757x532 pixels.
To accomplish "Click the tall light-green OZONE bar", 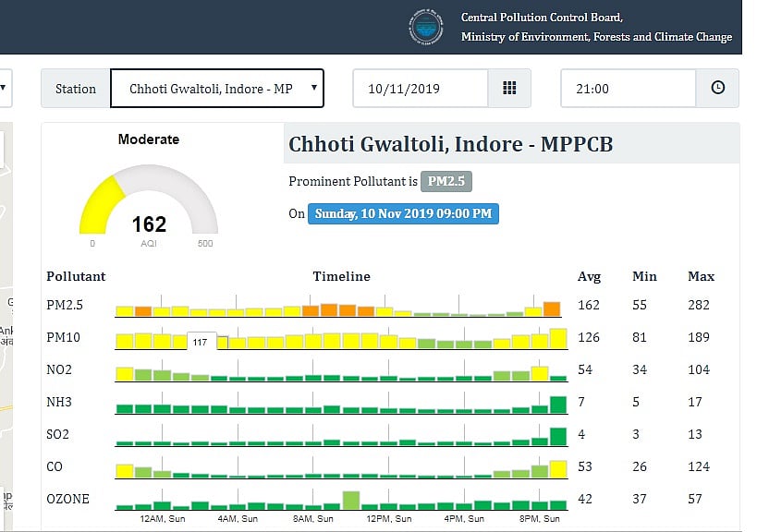I will [x=350, y=500].
